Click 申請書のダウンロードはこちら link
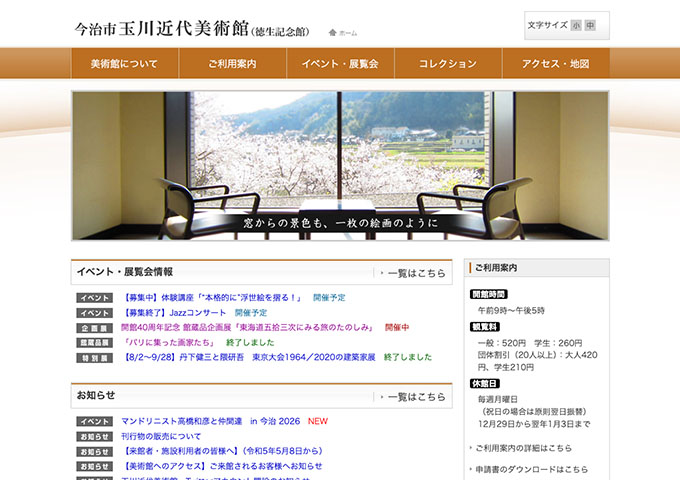Screen dimensions: 680x480 click(531, 469)
